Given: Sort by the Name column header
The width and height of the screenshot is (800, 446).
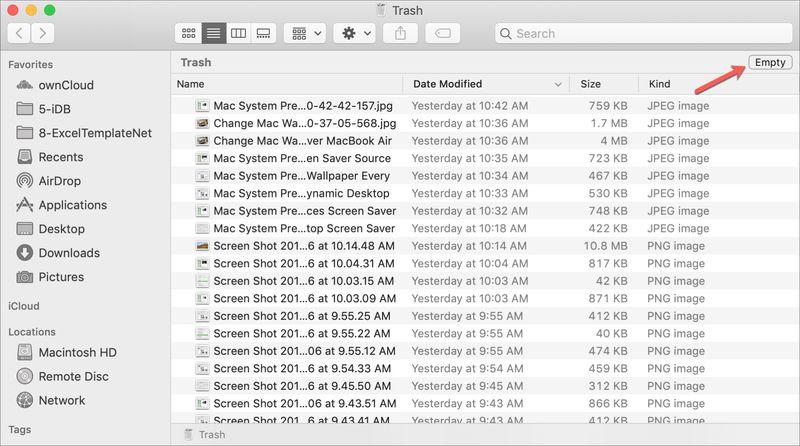Looking at the screenshot, I should pyautogui.click(x=287, y=84).
